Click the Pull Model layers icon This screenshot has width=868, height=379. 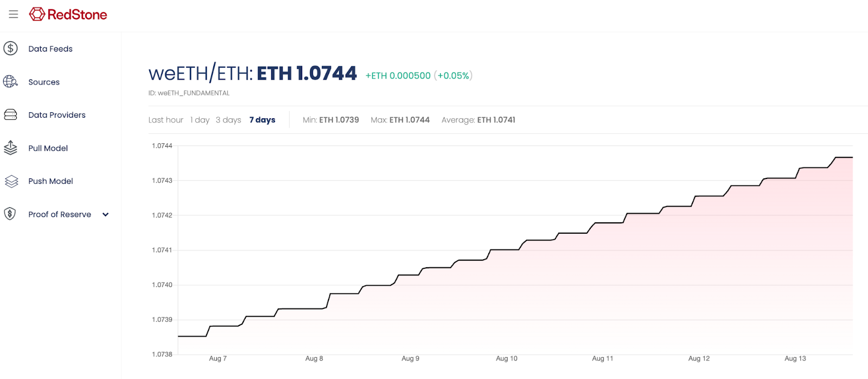point(10,148)
